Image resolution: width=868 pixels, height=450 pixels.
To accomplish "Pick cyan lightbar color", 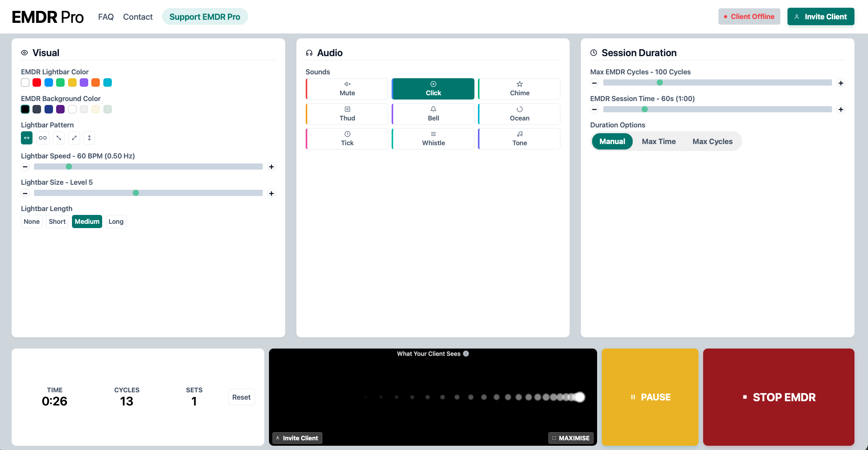I will tap(108, 82).
